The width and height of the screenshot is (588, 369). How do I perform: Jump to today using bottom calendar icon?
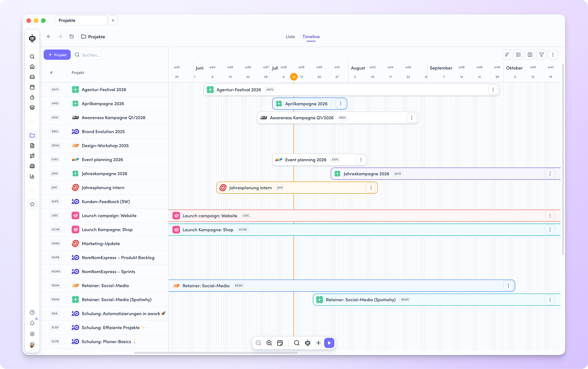tap(280, 343)
